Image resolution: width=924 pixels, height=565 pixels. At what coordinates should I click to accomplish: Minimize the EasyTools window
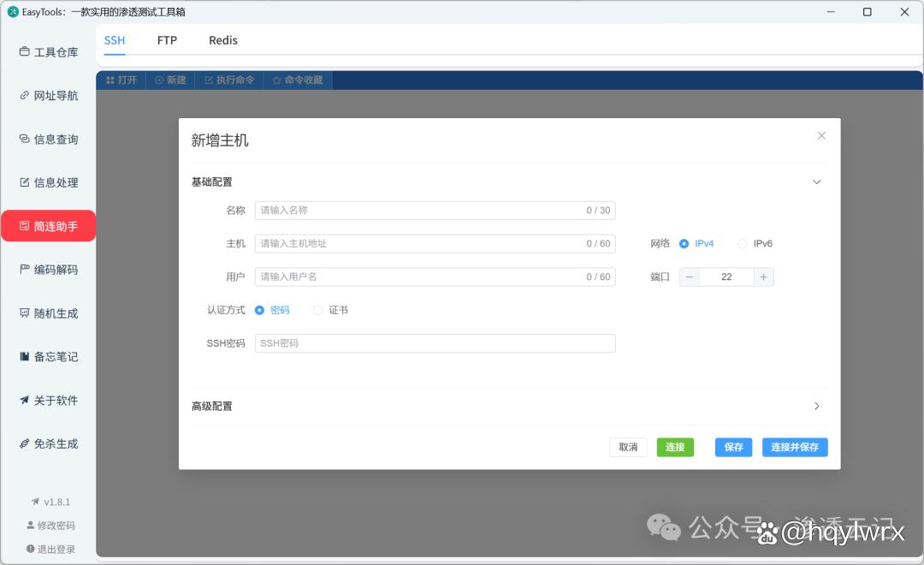coord(831,12)
